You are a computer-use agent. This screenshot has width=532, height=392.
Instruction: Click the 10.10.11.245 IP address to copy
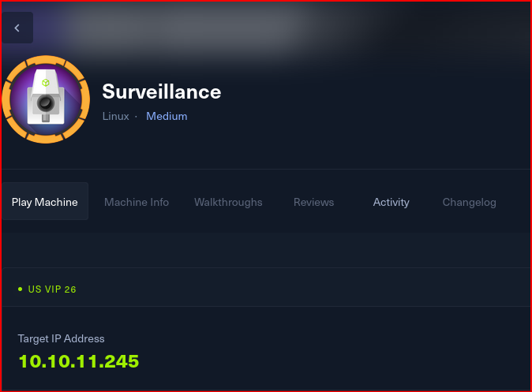78,361
